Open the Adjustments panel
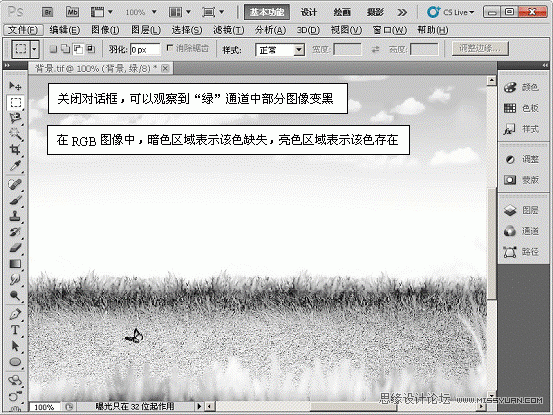This screenshot has width=553, height=415. (522, 159)
